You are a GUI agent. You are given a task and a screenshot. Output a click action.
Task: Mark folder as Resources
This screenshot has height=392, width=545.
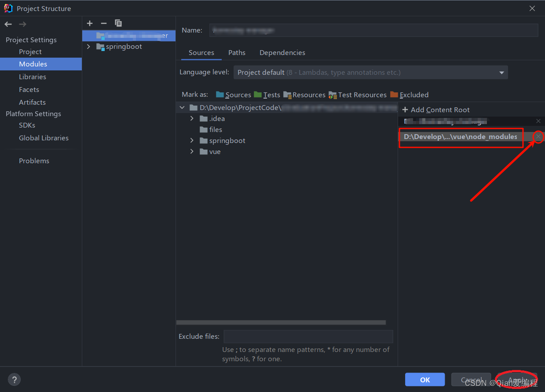point(304,95)
